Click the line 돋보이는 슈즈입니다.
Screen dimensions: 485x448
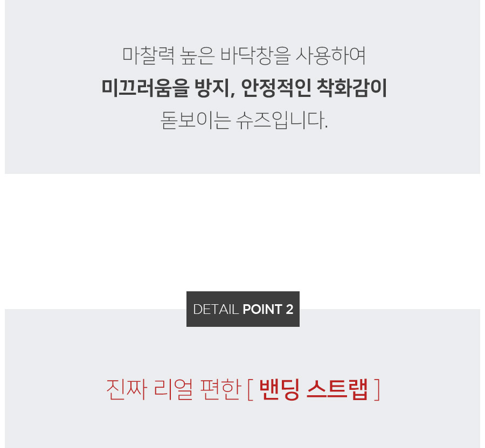point(244,120)
